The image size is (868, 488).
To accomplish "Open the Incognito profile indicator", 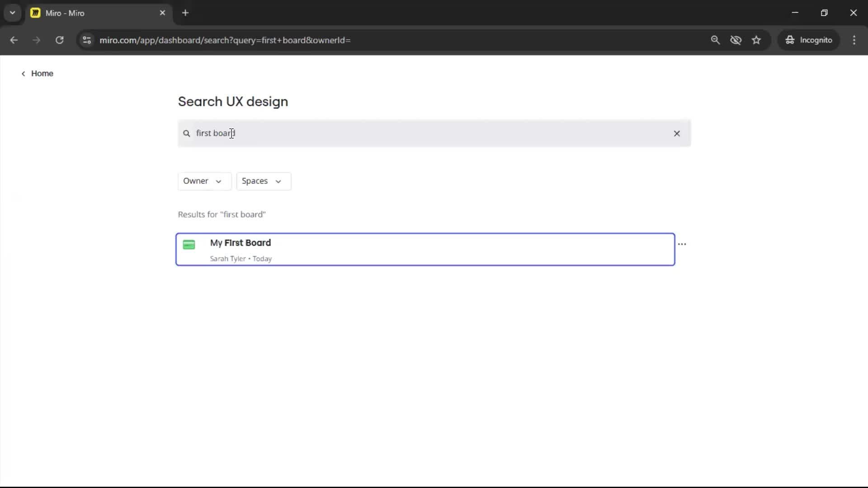I will point(809,40).
